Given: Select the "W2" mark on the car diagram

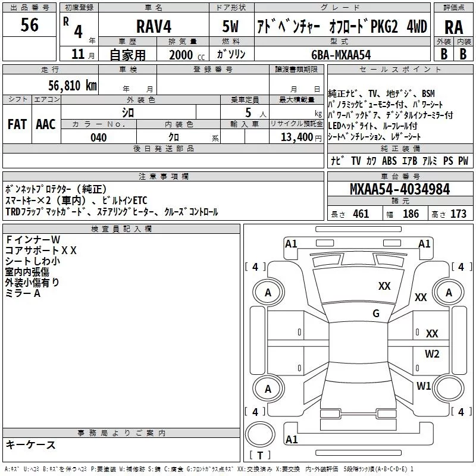Looking at the screenshot, I should tap(432, 353).
